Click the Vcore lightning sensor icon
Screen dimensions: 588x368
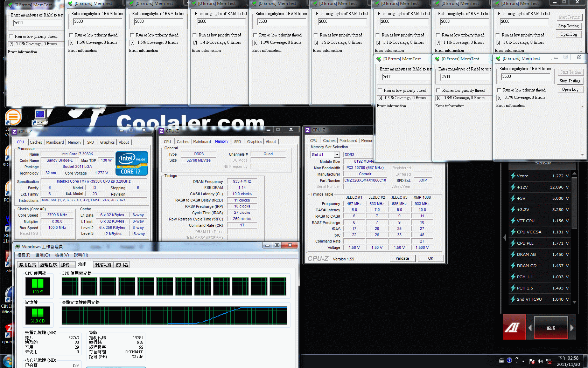click(x=513, y=176)
